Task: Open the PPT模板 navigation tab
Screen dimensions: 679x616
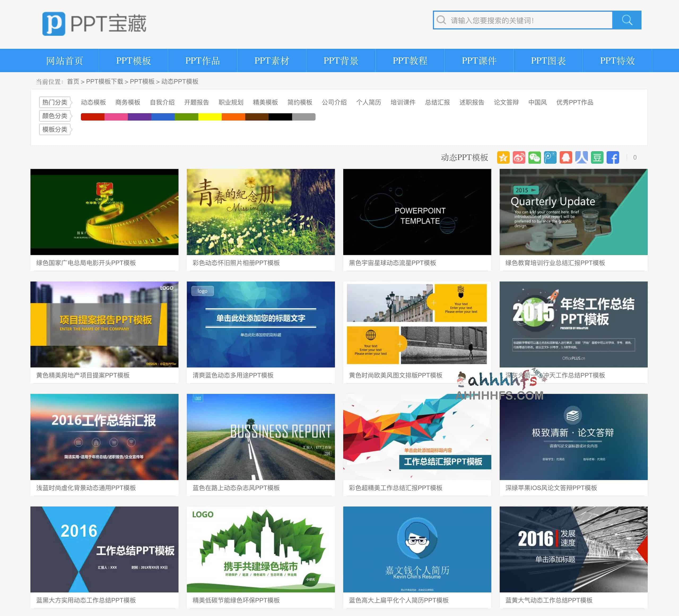Action: pyautogui.click(x=133, y=61)
